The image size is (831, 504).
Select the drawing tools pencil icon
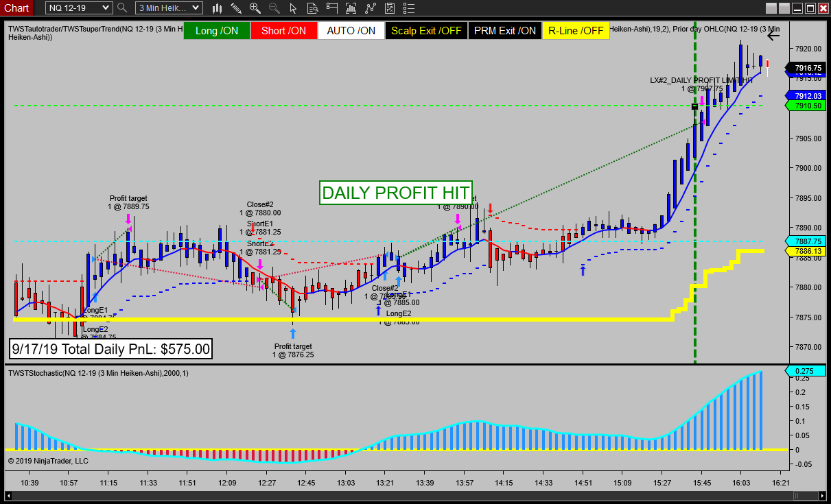(236, 8)
